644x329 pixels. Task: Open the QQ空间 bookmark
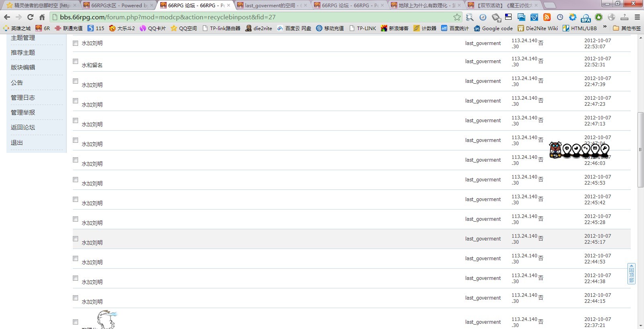click(x=184, y=28)
